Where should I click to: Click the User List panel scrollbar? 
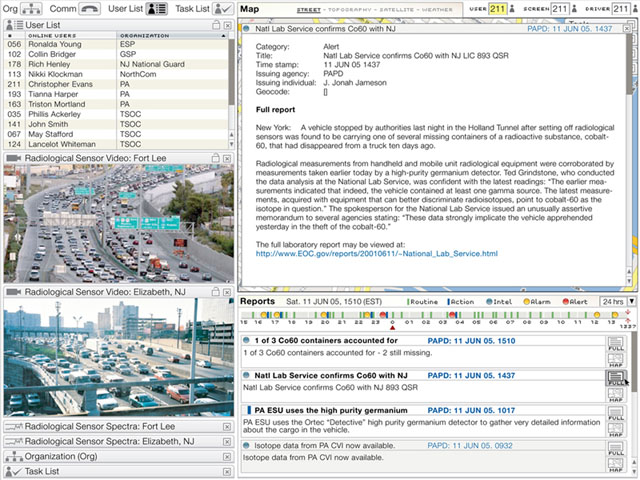click(231, 72)
